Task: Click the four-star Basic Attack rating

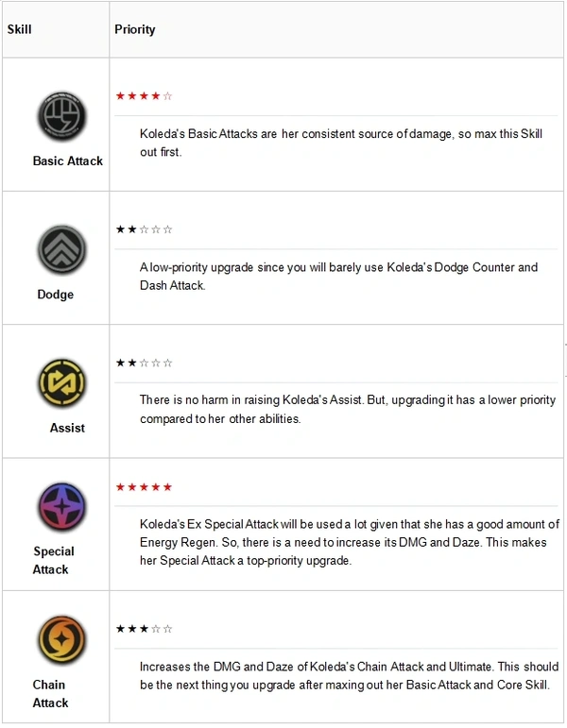Action: (144, 95)
